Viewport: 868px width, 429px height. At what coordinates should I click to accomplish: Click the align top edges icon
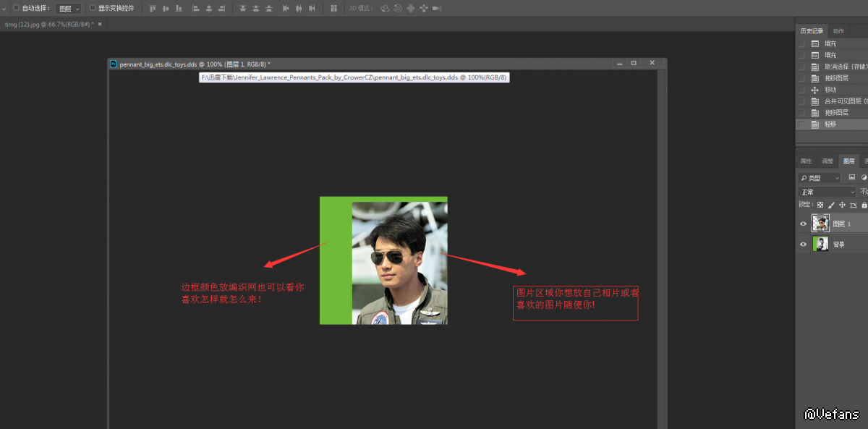(153, 9)
